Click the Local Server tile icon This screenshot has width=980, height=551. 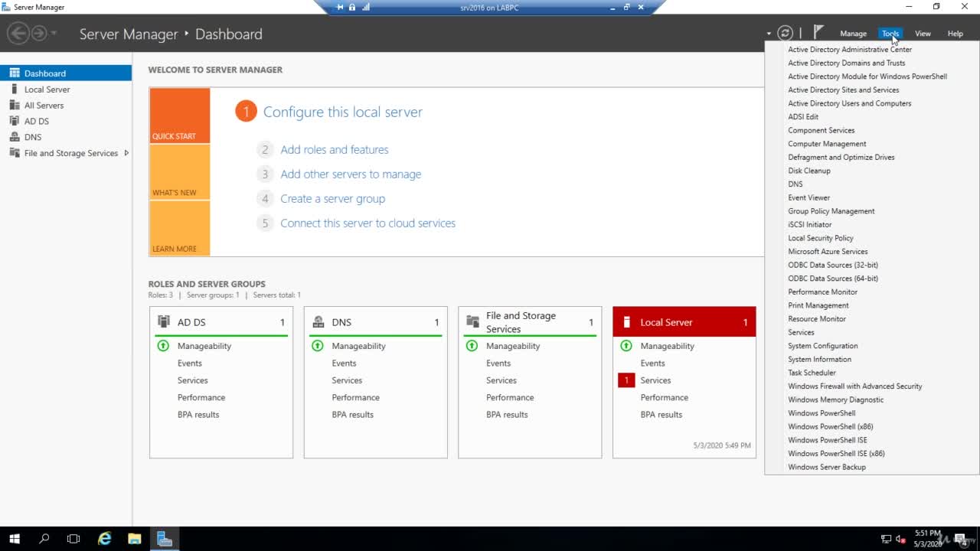pos(627,322)
